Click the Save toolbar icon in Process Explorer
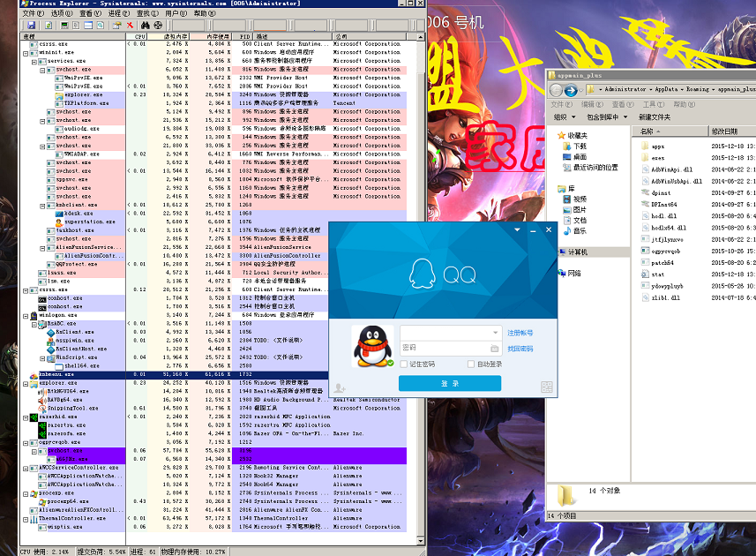 pyautogui.click(x=32, y=25)
